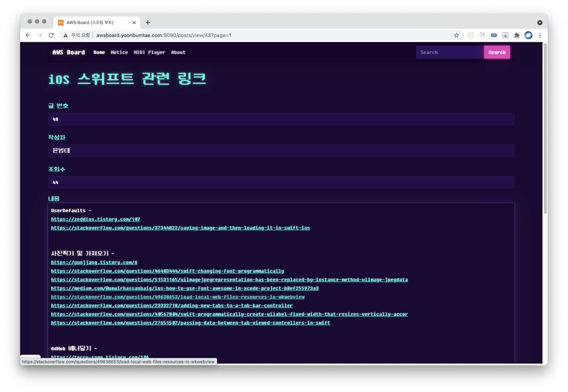This screenshot has height=392, width=568.
Task: Click the page vertical scrollbar
Action: click(x=545, y=128)
